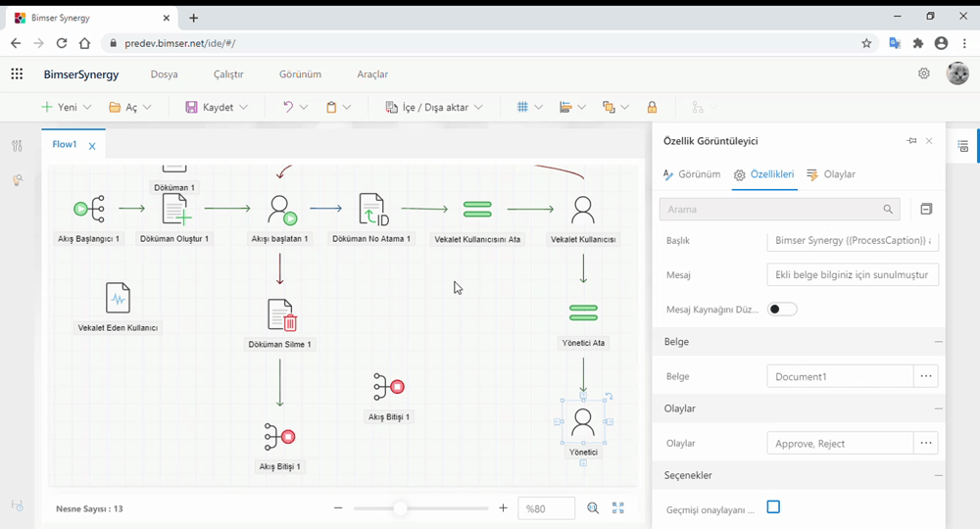
Task: Open the Araçlar menu
Action: pyautogui.click(x=372, y=74)
